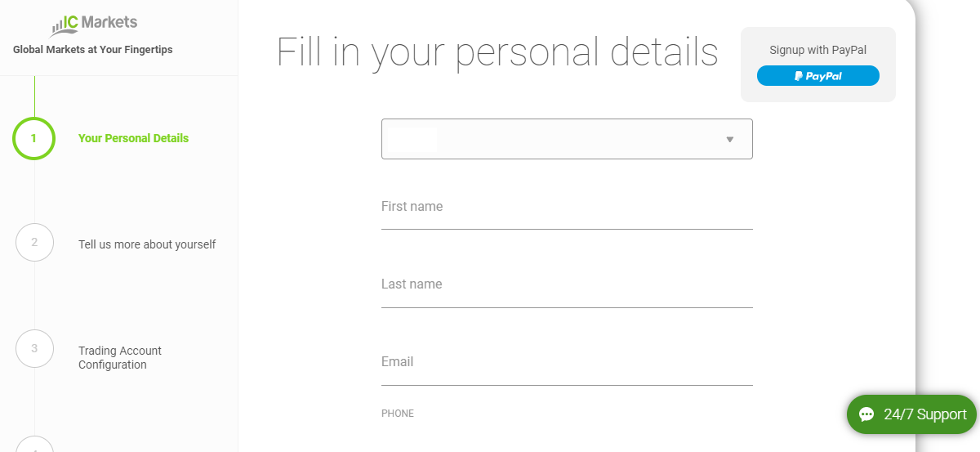980x452 pixels.
Task: Go to Your Personal Details step
Action: [x=133, y=138]
